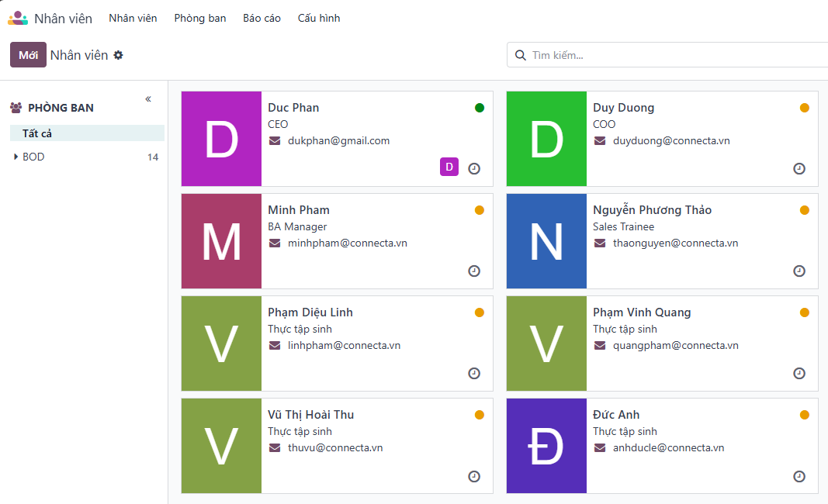Open Duc Phan employee name

[293, 108]
